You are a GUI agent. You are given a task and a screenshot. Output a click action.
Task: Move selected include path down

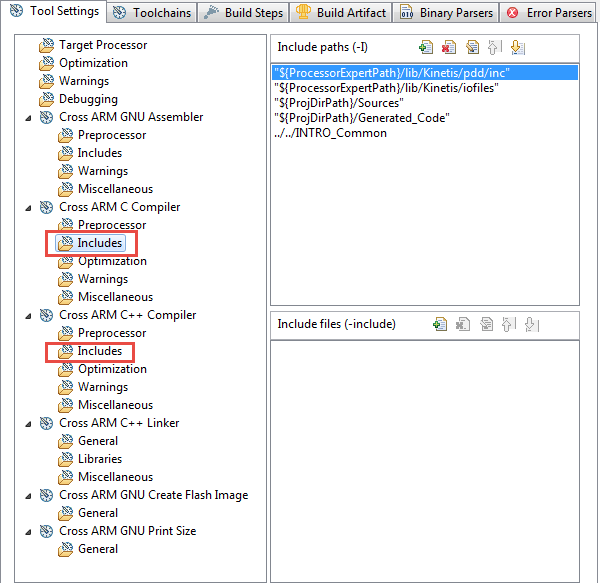coord(518,47)
